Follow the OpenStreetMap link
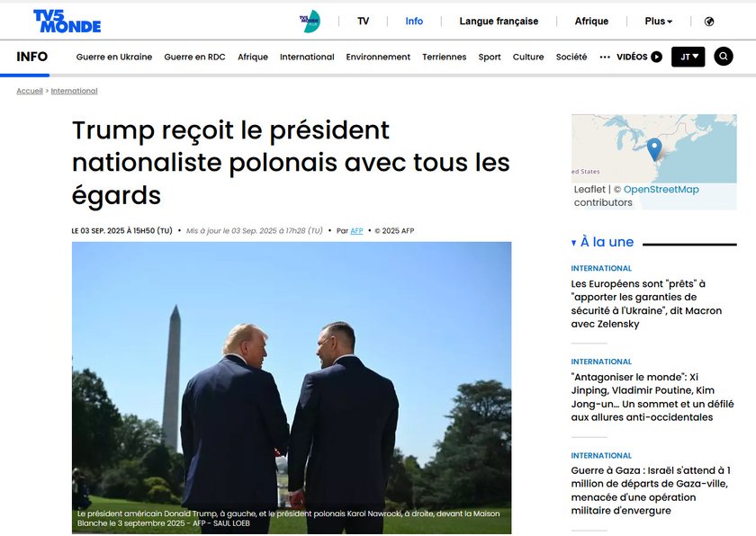 (x=661, y=189)
